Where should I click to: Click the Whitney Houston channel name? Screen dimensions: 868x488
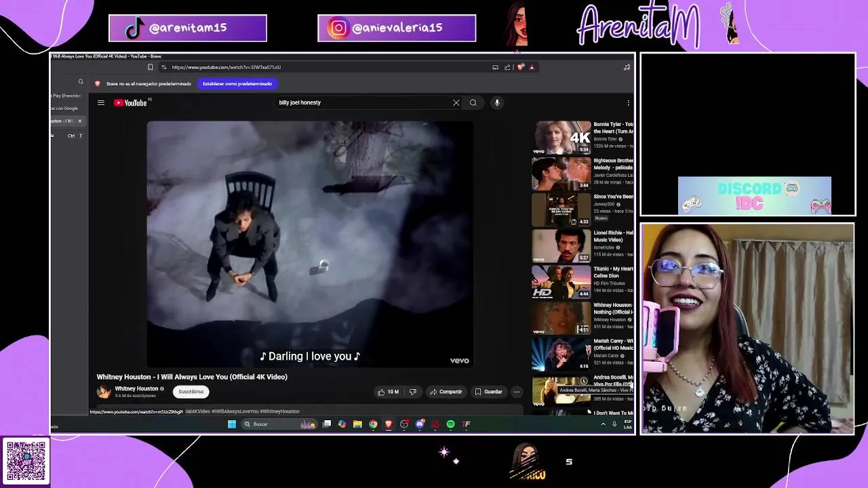(136, 389)
